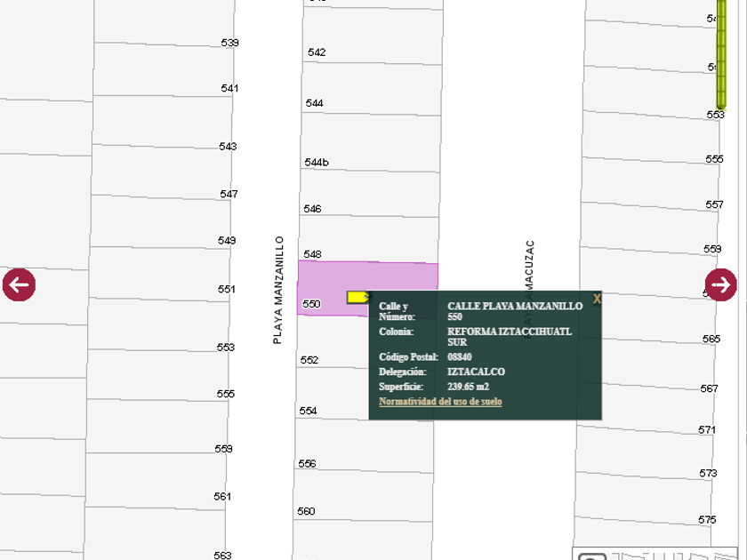Open the Normatividad del uso de suelo link
747x560 pixels.
pos(440,402)
